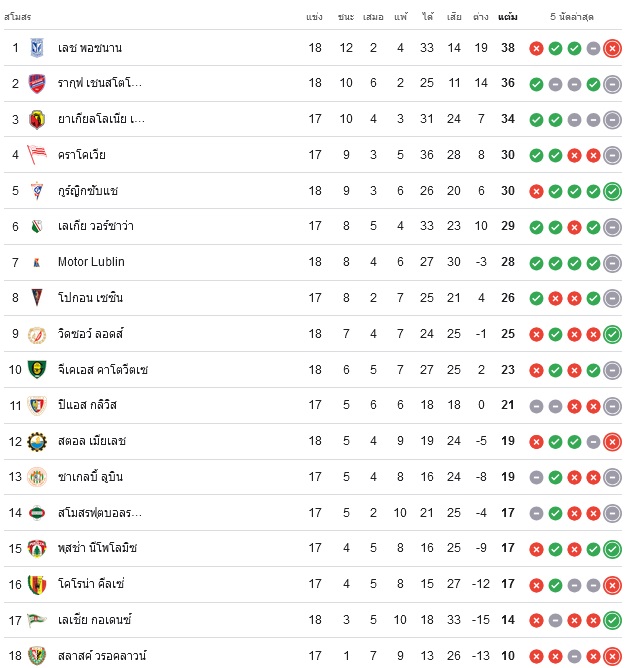Click the GKS Katowice green shield crest
This screenshot has height=668, width=630.
pos(37,369)
